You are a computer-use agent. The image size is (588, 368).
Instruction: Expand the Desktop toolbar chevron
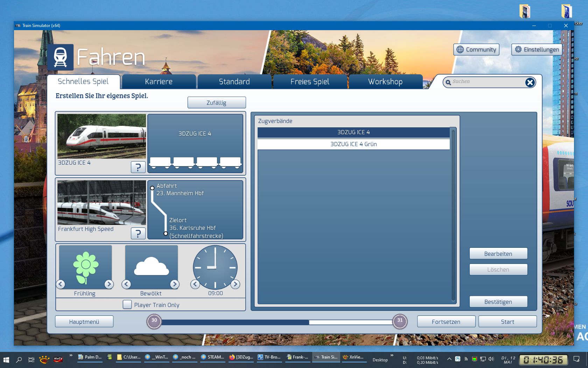[x=392, y=355]
